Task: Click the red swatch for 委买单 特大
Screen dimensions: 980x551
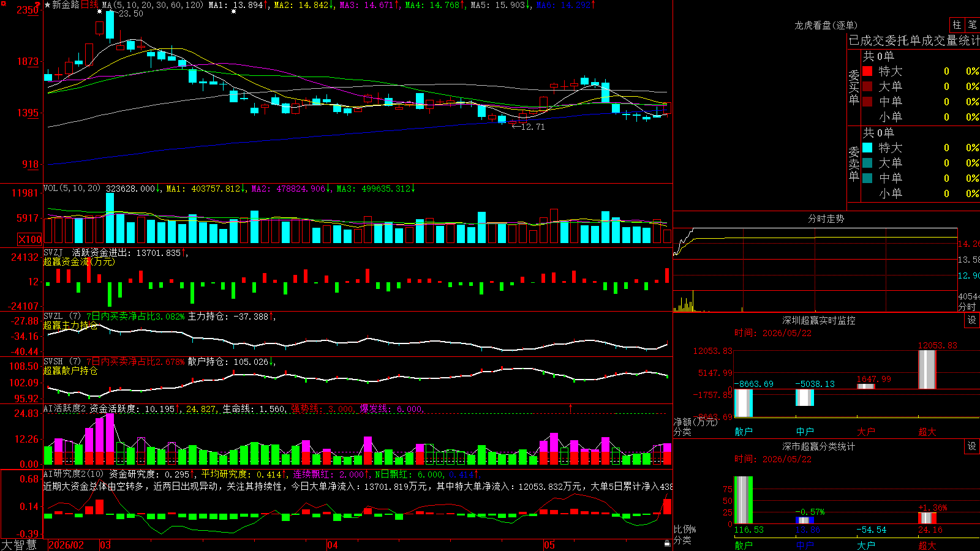Action: point(867,71)
